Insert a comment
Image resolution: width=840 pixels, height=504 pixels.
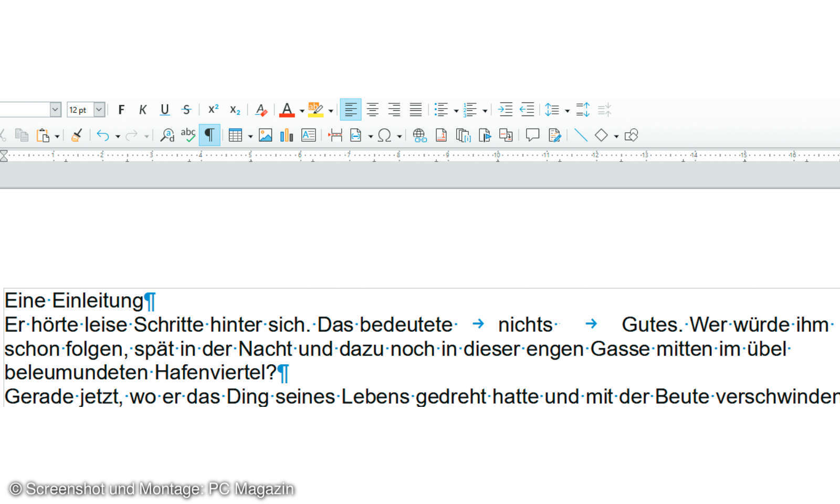(531, 135)
